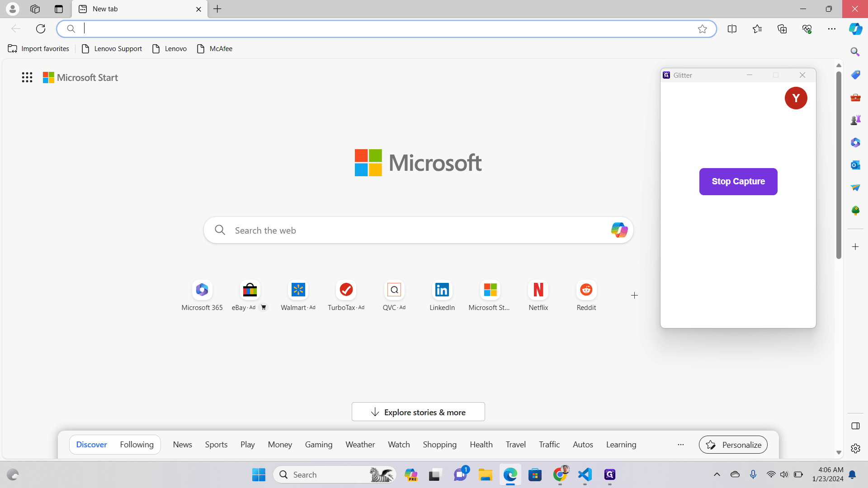The image size is (868, 488).
Task: Open the Edge profile icon
Action: (x=13, y=9)
